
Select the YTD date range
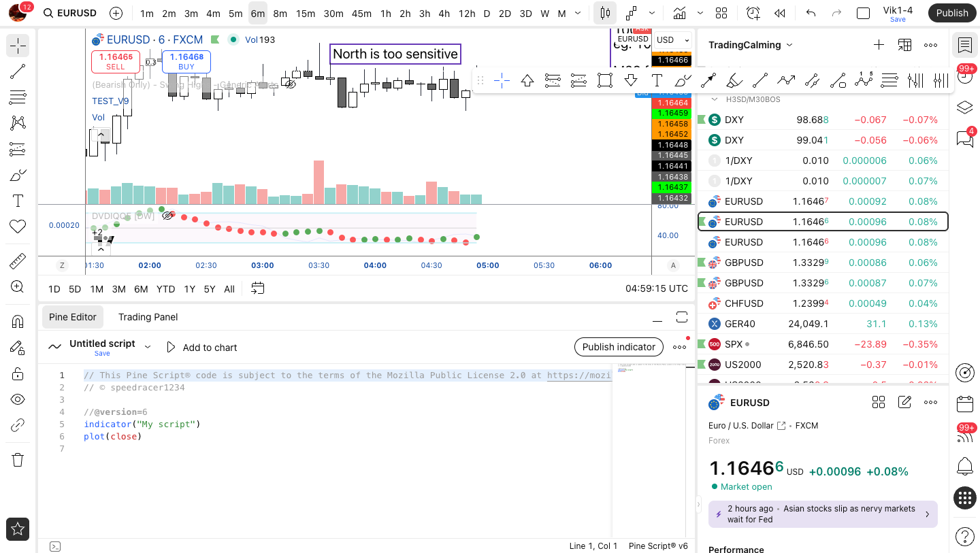tap(165, 289)
